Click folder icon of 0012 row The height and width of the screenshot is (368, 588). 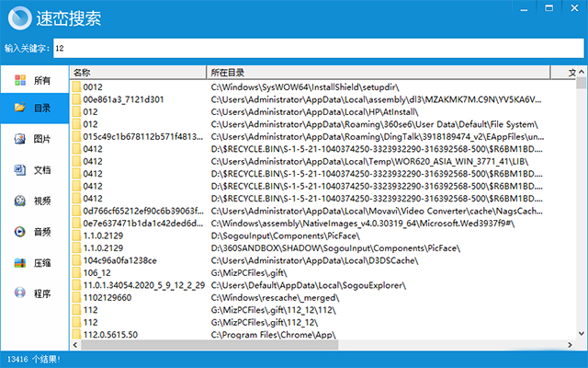[x=76, y=87]
